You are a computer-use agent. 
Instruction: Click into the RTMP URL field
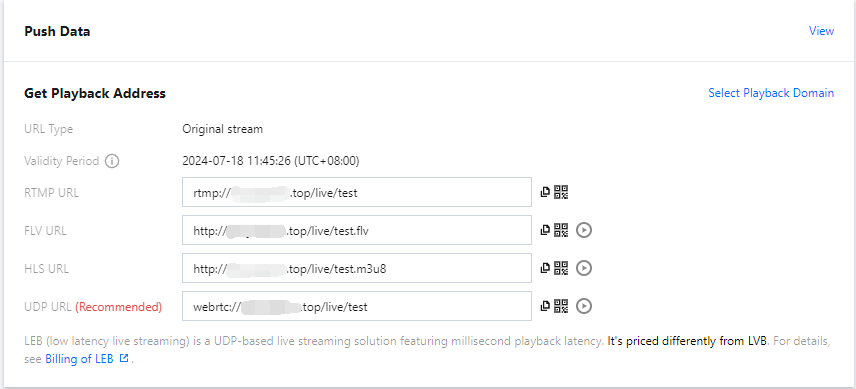(x=357, y=192)
